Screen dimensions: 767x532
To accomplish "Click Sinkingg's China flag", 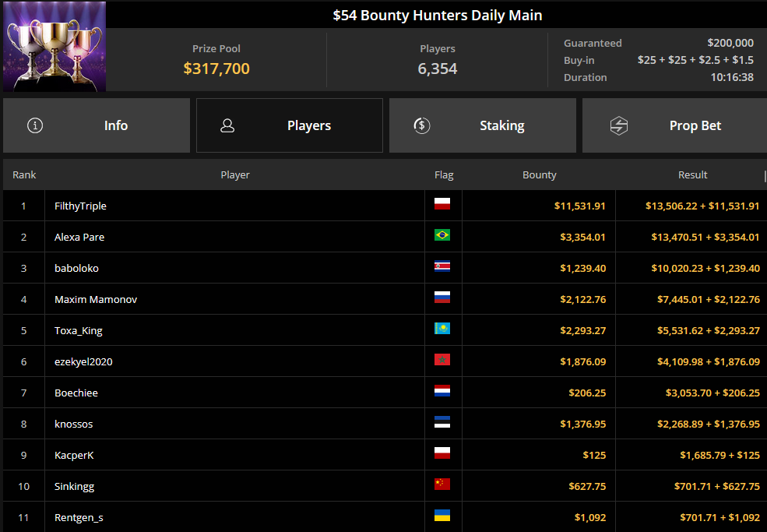I will pos(442,484).
